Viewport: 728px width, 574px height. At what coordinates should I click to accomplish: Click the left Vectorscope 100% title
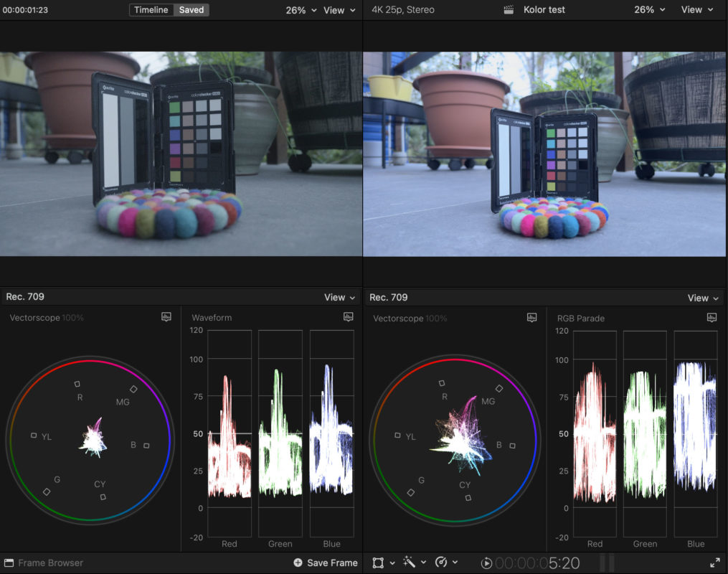point(47,318)
